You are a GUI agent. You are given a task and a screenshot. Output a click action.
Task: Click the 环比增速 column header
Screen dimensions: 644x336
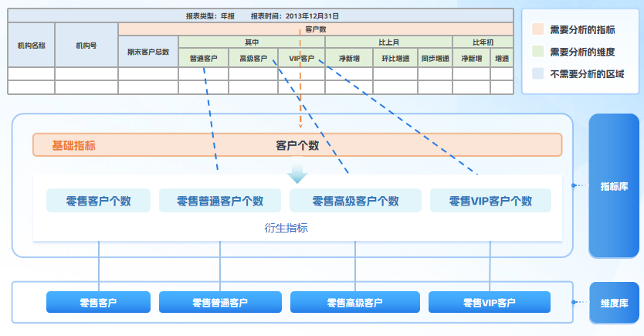click(395, 59)
